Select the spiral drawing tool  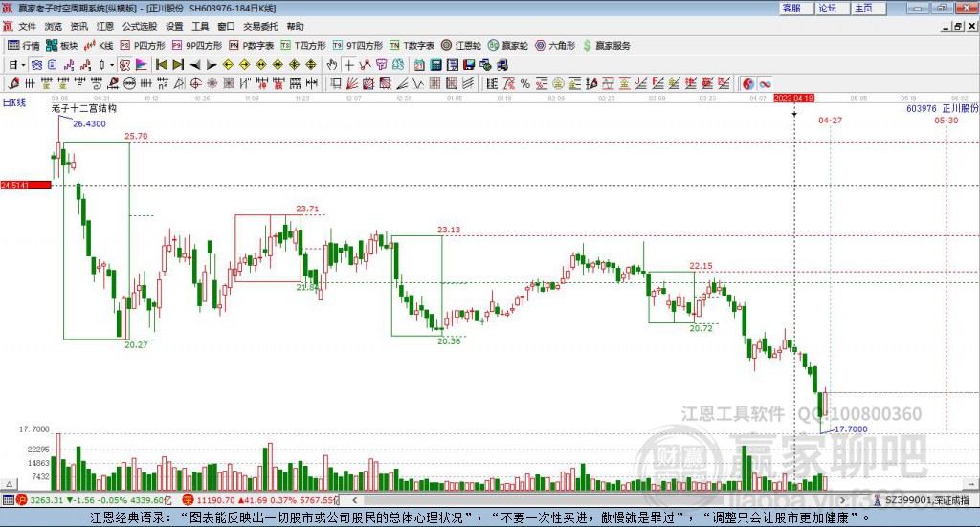tap(97, 83)
